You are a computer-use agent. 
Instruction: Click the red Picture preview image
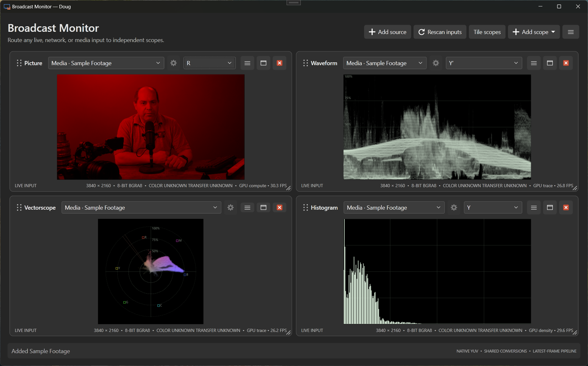[151, 127]
